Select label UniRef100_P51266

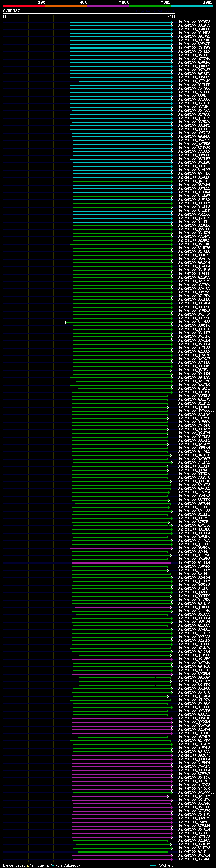(x=194, y=215)
